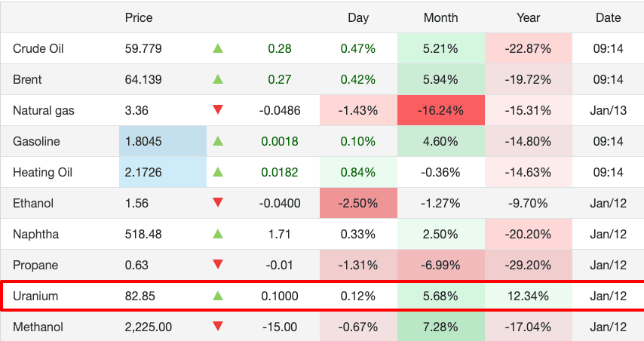Open the Uranium commodity link

pyautogui.click(x=35, y=296)
